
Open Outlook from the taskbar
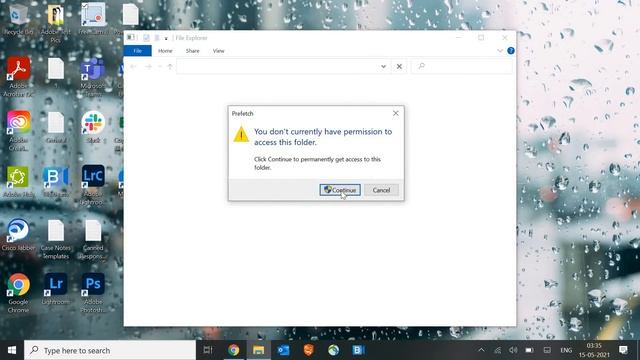point(283,350)
